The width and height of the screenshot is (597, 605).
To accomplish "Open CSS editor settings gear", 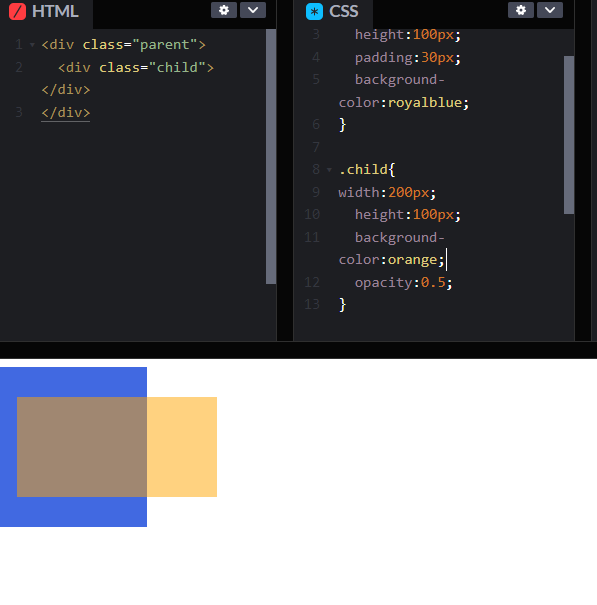I will click(521, 10).
